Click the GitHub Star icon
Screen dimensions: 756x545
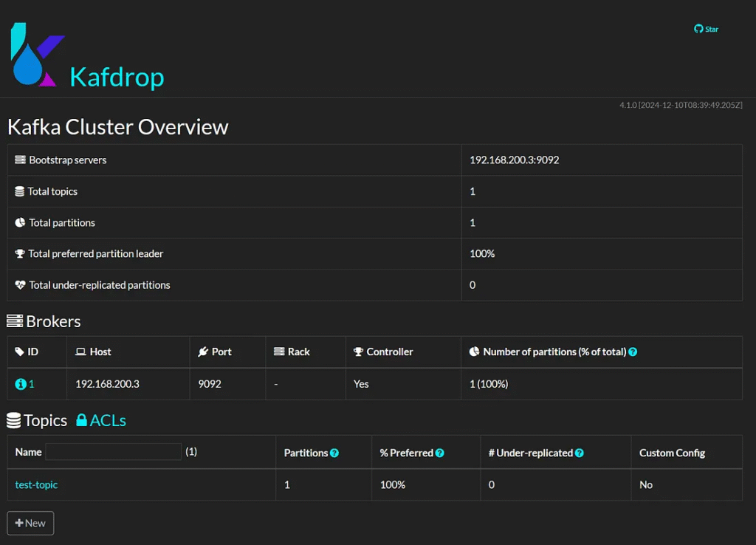tap(698, 29)
